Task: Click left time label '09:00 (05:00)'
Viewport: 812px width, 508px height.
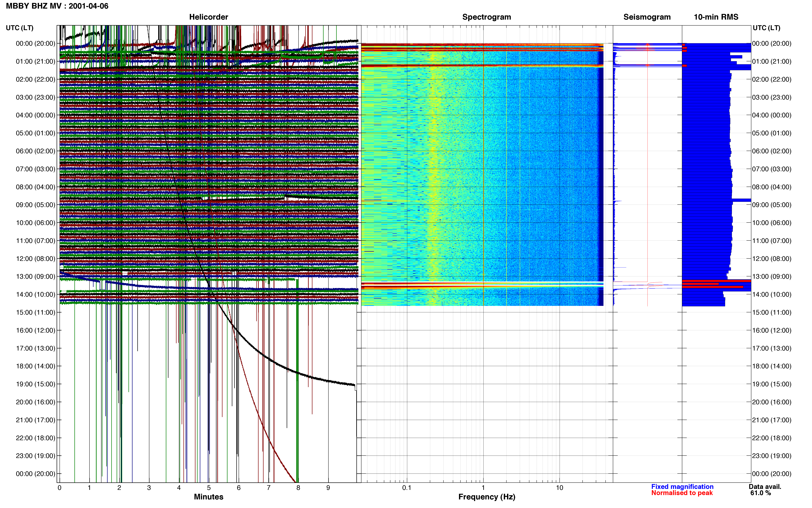Action: tap(36, 205)
